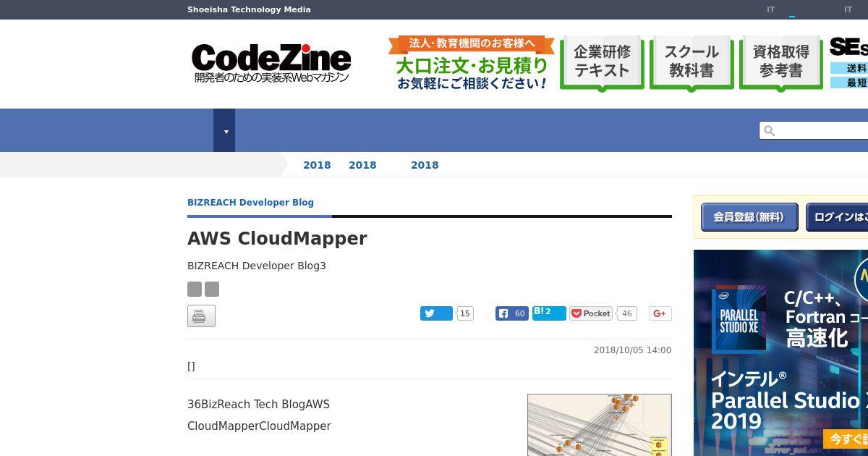Screen dimensions: 868x456
Task: Click the CodeZine logo
Action: 271,64
